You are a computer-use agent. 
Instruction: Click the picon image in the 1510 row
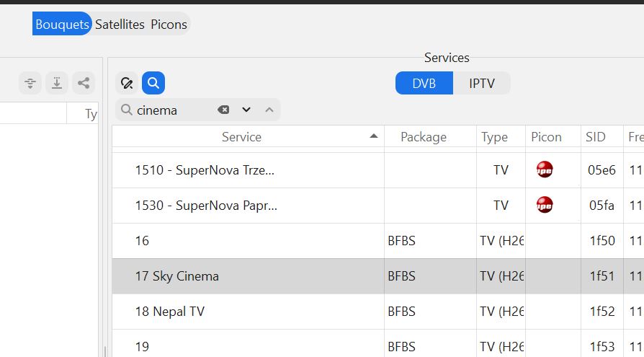pyautogui.click(x=545, y=169)
